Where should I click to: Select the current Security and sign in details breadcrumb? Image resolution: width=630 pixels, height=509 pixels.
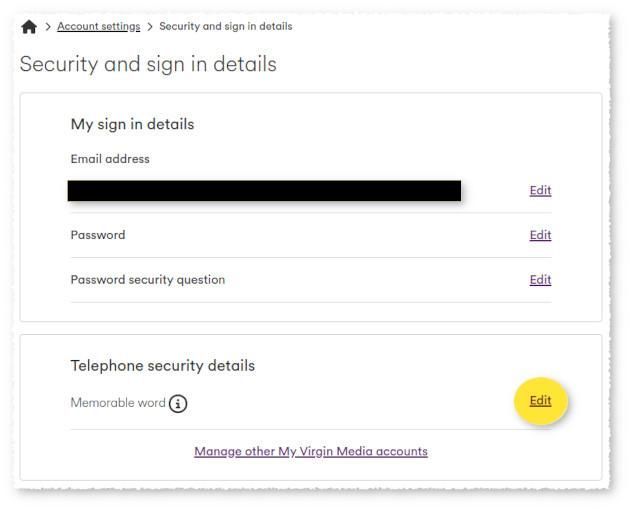[x=226, y=27]
